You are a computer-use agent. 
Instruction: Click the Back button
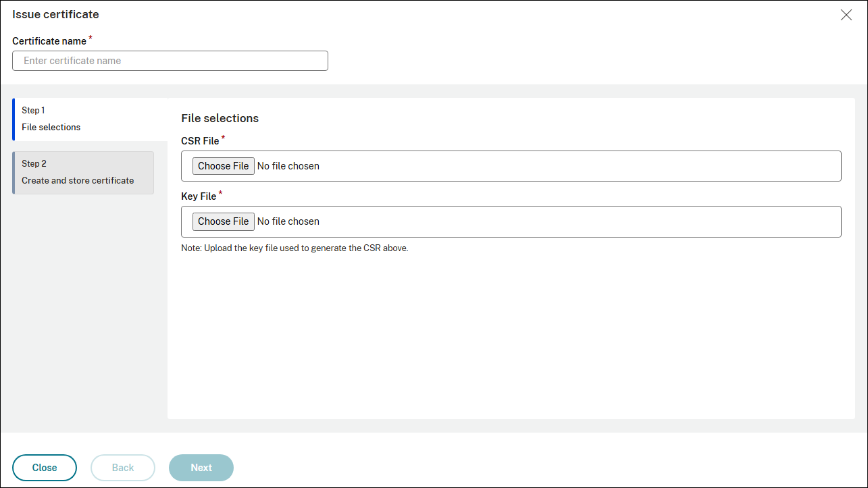123,468
